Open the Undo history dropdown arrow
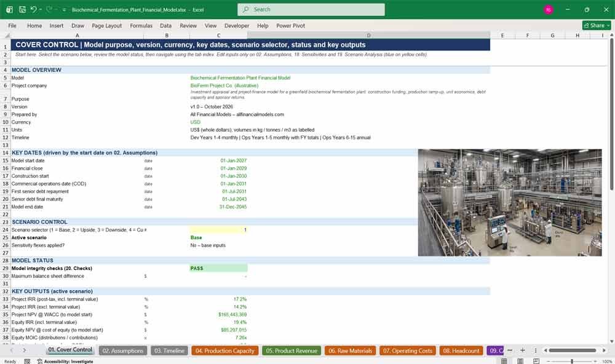 pyautogui.click(x=41, y=9)
